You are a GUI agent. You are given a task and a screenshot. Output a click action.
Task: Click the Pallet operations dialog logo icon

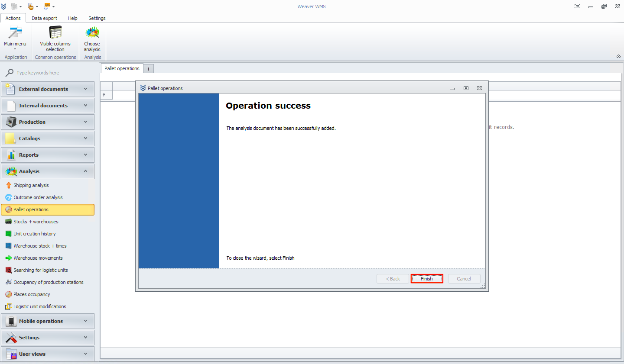point(143,88)
